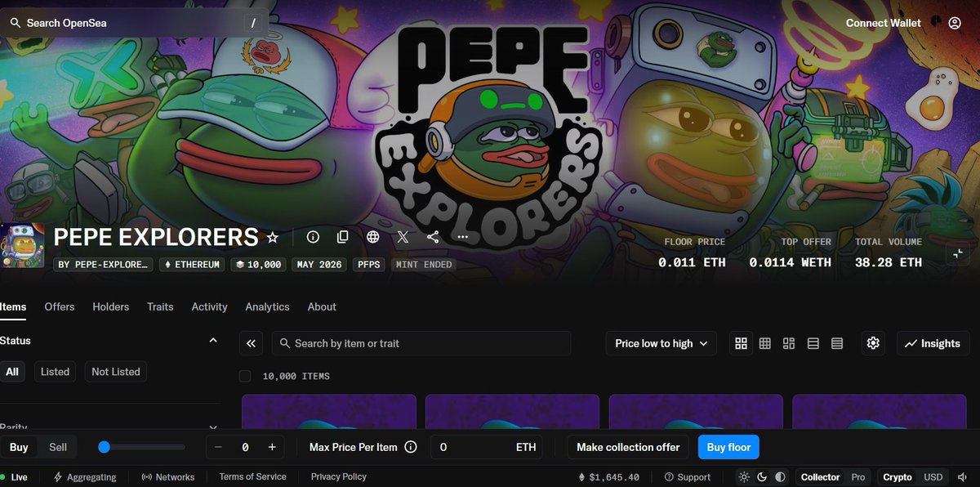Open the Price low to high sort dropdown
The width and height of the screenshot is (980, 487).
661,343
